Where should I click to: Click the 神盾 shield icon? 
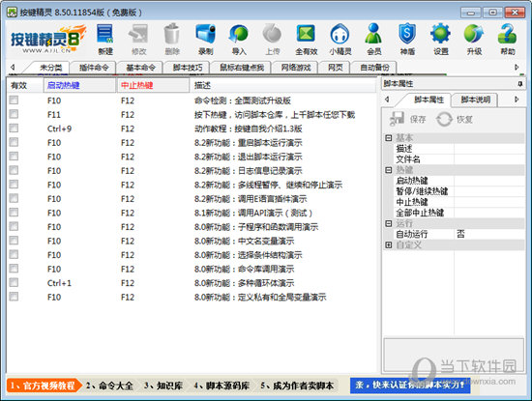coord(407,40)
